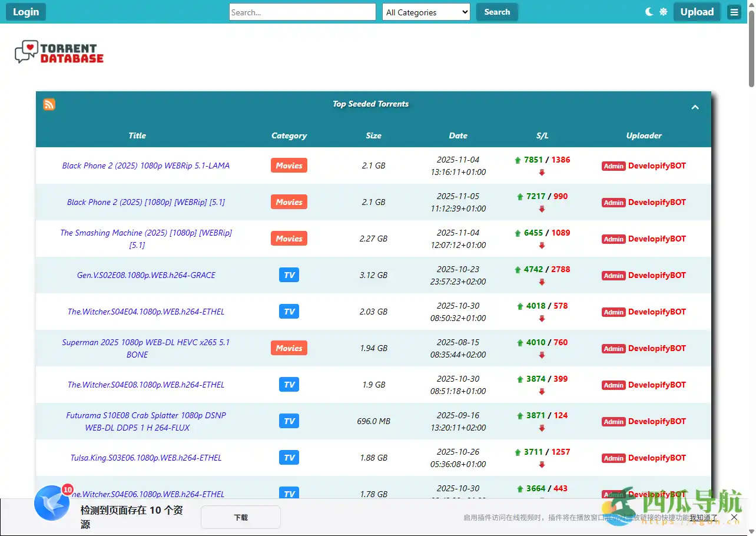Enable dark mode with the moon icon
The image size is (756, 536).
tap(648, 11)
